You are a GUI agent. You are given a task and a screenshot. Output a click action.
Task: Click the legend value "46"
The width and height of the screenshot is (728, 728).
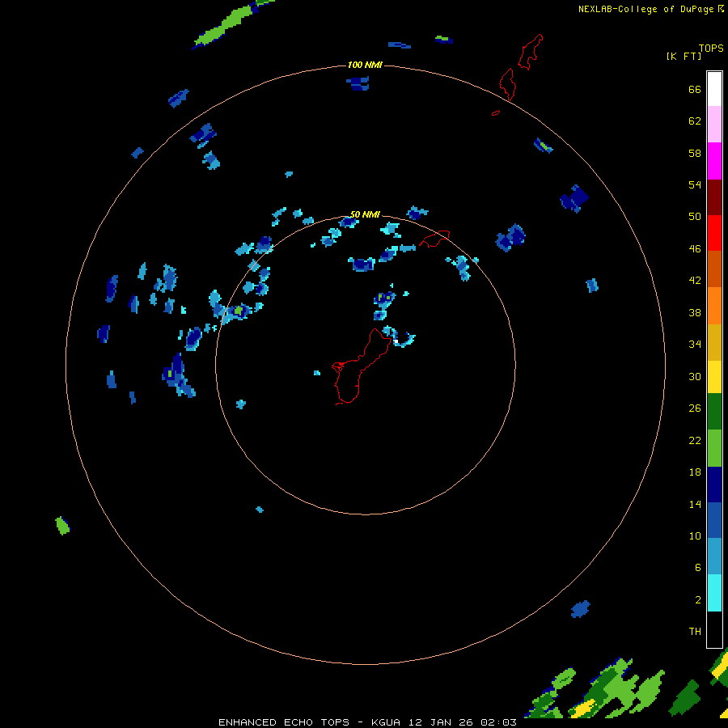coord(695,249)
